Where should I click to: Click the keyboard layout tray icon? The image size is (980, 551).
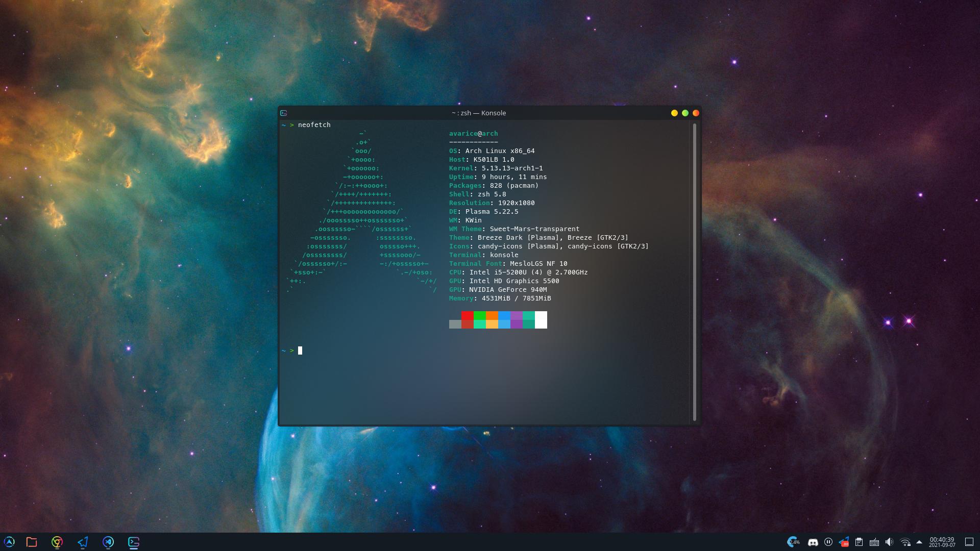coord(874,542)
